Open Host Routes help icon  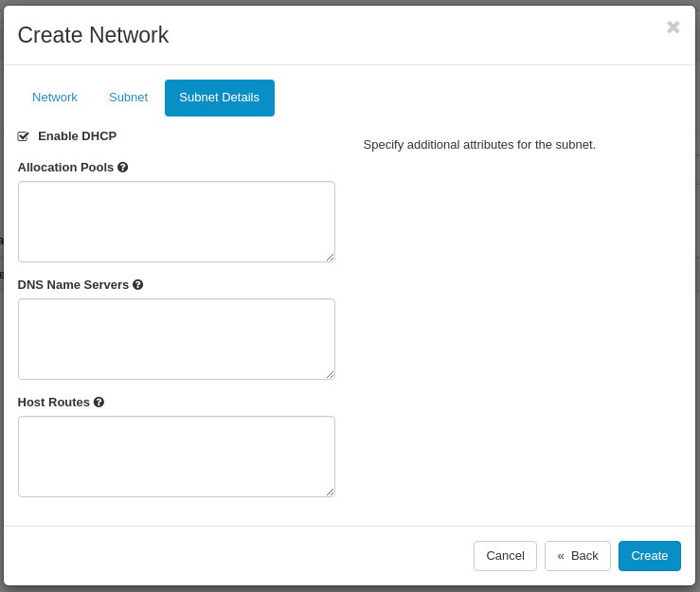pyautogui.click(x=99, y=403)
